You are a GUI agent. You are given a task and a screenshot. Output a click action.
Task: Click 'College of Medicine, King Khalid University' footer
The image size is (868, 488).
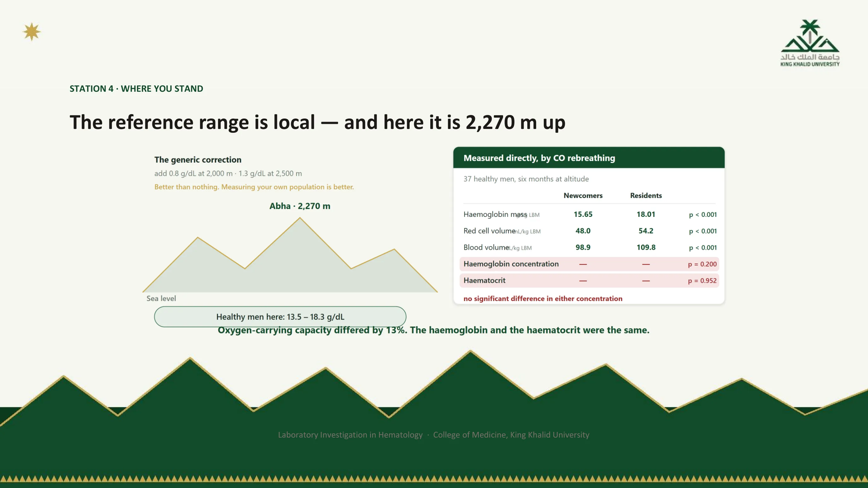511,435
